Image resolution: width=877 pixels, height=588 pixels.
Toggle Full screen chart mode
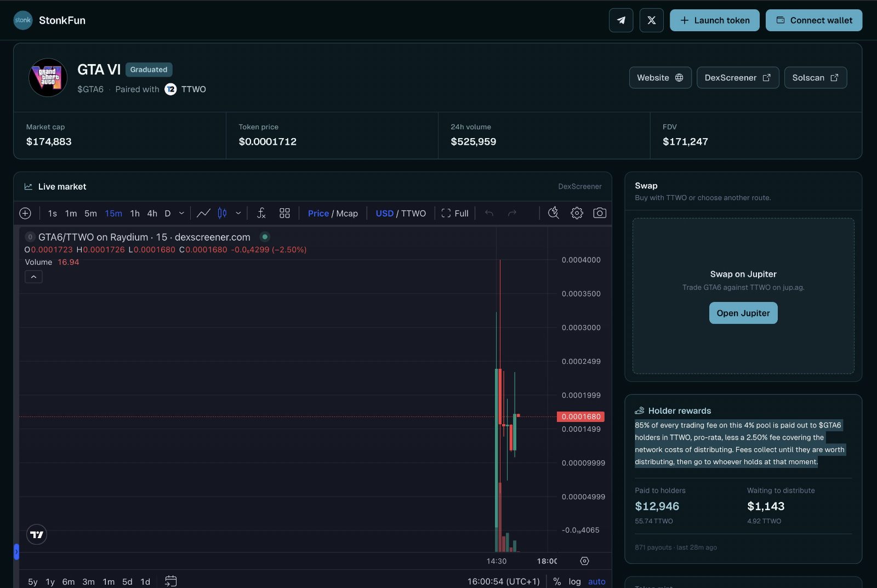(x=455, y=213)
